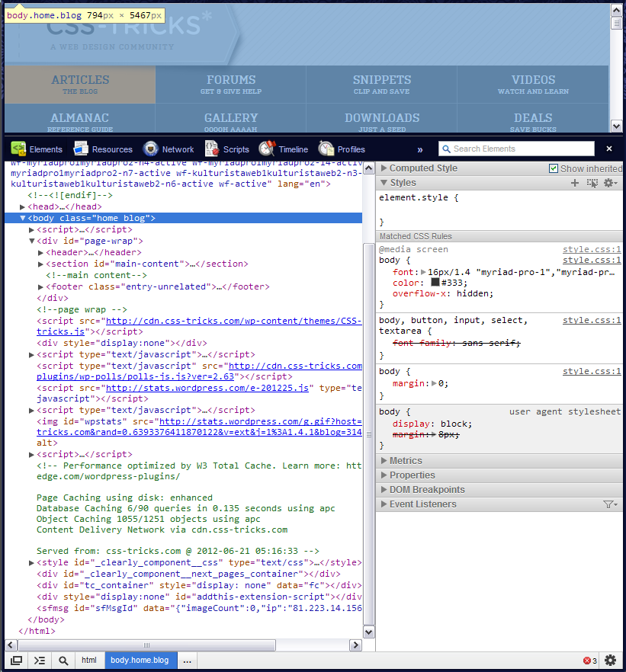This screenshot has width=626, height=672.
Task: Click the ellipsis breadcrumb button
Action: [x=187, y=661]
